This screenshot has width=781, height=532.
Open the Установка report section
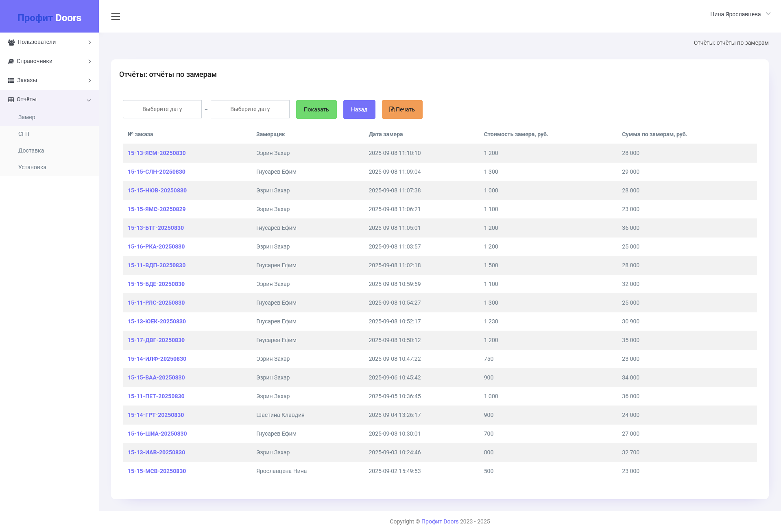pos(32,167)
